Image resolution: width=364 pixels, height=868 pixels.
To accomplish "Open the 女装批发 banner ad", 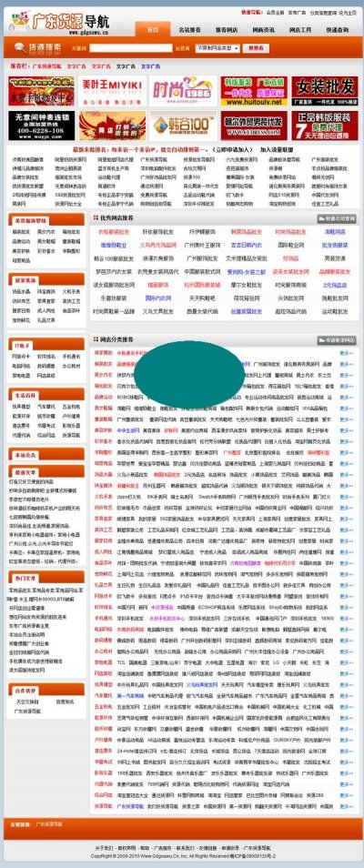I will pos(325,91).
